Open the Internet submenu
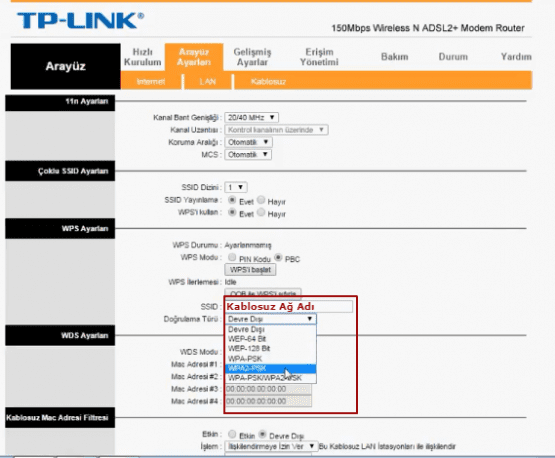The height and width of the screenshot is (458, 555). click(x=151, y=82)
